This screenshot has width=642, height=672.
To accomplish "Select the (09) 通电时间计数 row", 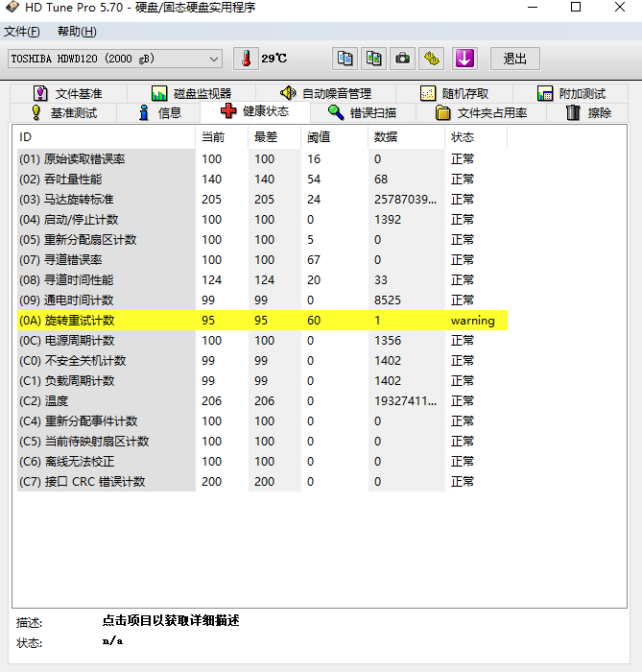I will pos(263,300).
